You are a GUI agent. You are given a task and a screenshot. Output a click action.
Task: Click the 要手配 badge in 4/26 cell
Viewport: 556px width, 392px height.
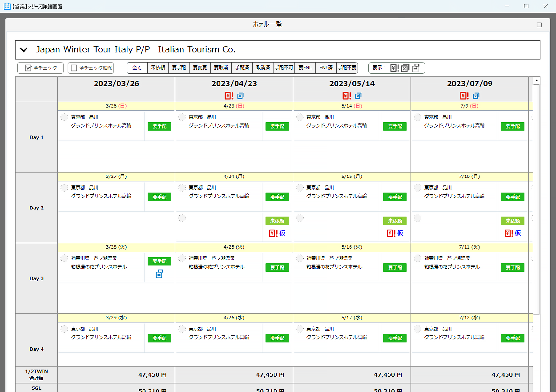click(x=277, y=338)
